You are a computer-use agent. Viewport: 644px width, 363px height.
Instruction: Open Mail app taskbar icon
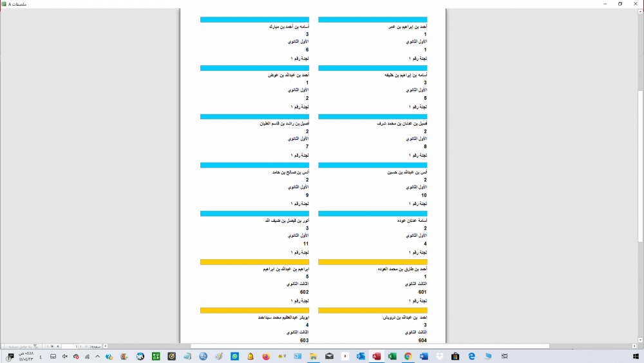[x=329, y=357]
